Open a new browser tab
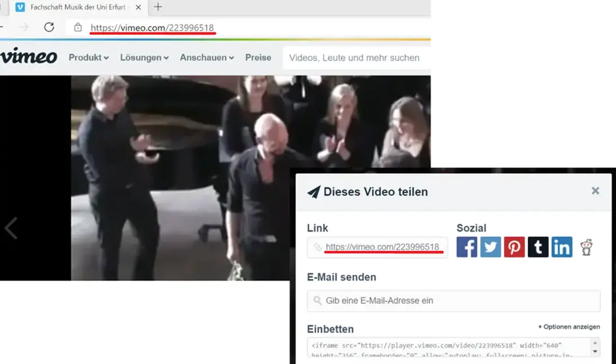 coord(158,7)
